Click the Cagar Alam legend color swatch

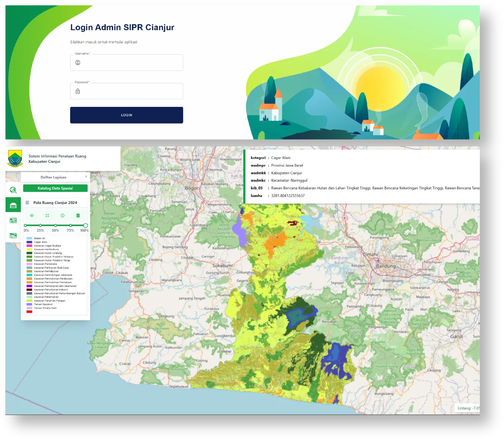30,242
